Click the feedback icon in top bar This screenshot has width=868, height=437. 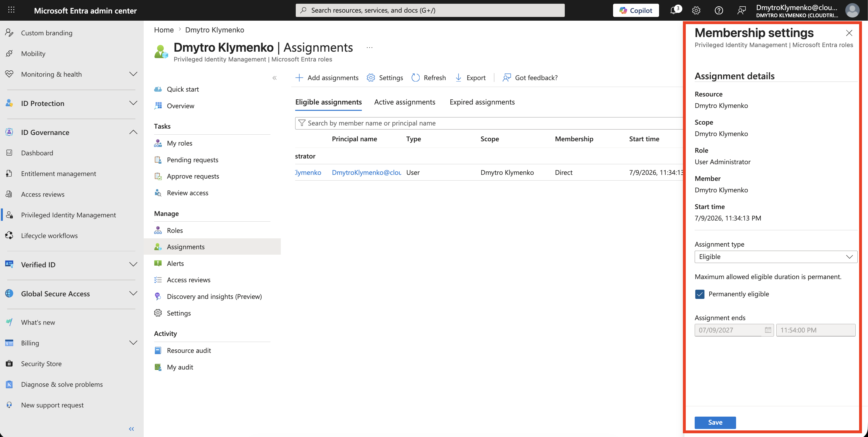click(741, 10)
